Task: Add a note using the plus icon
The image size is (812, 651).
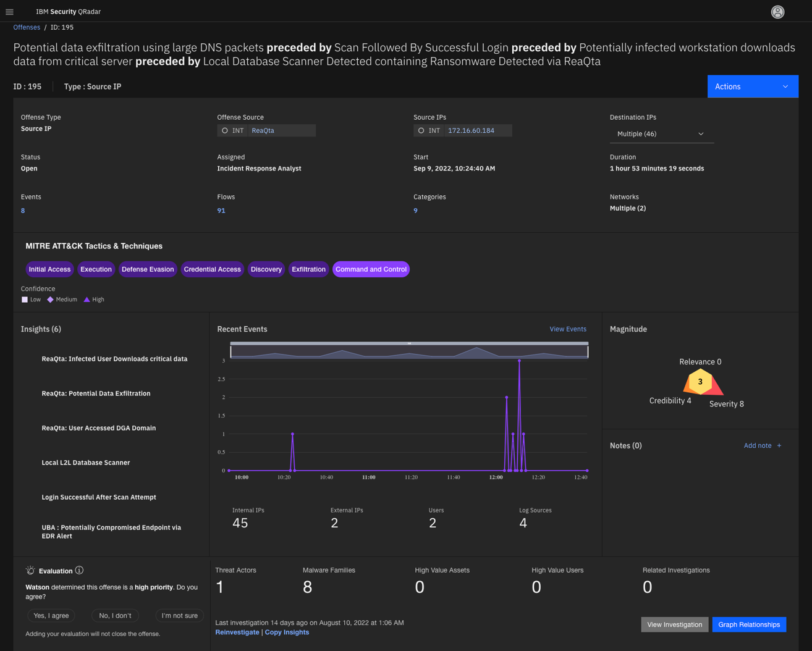Action: [x=779, y=445]
